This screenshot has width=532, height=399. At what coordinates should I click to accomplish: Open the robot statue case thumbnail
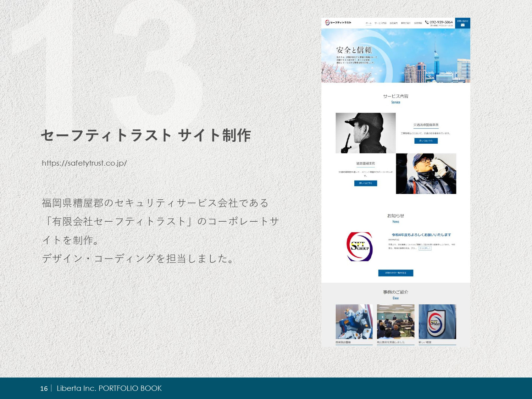[x=354, y=322]
